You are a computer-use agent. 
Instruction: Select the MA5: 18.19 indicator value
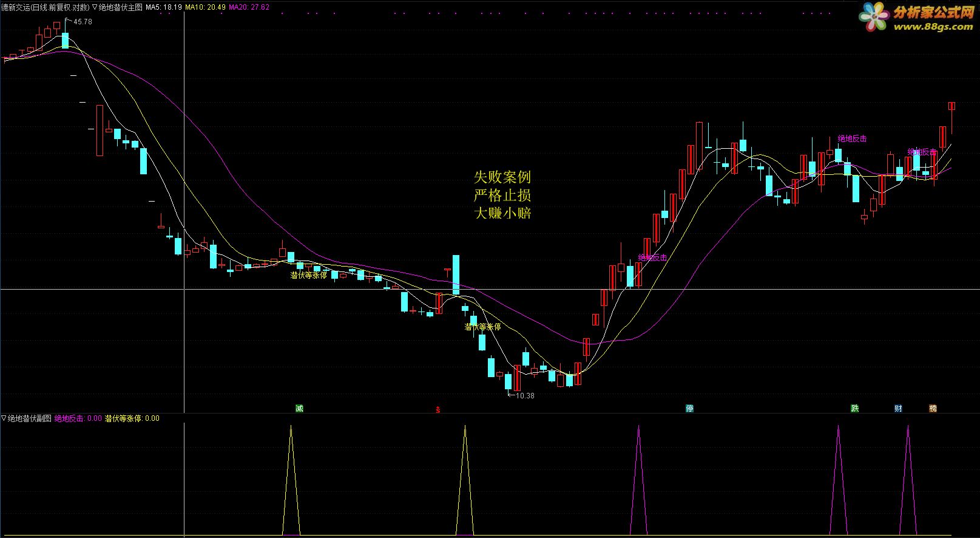pos(164,7)
